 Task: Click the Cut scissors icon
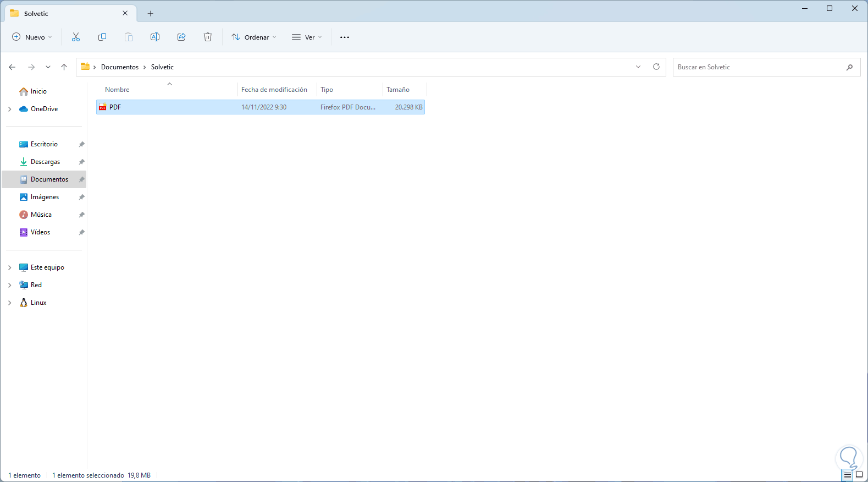pos(76,37)
